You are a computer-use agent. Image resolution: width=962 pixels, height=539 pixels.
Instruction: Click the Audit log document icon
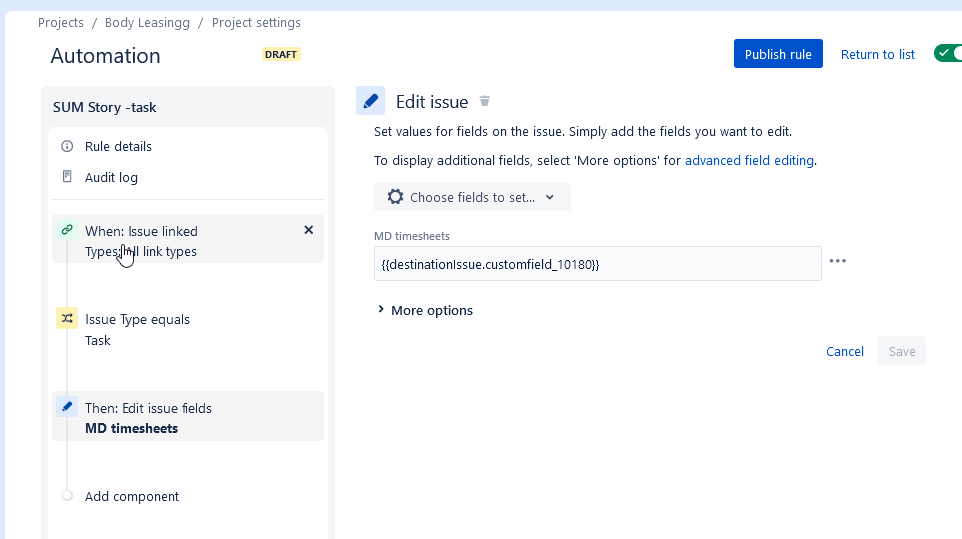67,177
